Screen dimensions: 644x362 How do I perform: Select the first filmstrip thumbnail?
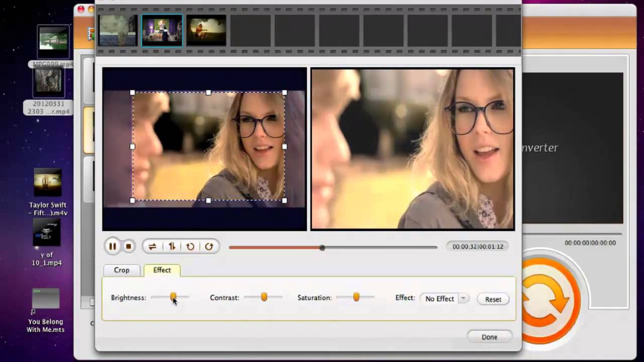[x=118, y=30]
